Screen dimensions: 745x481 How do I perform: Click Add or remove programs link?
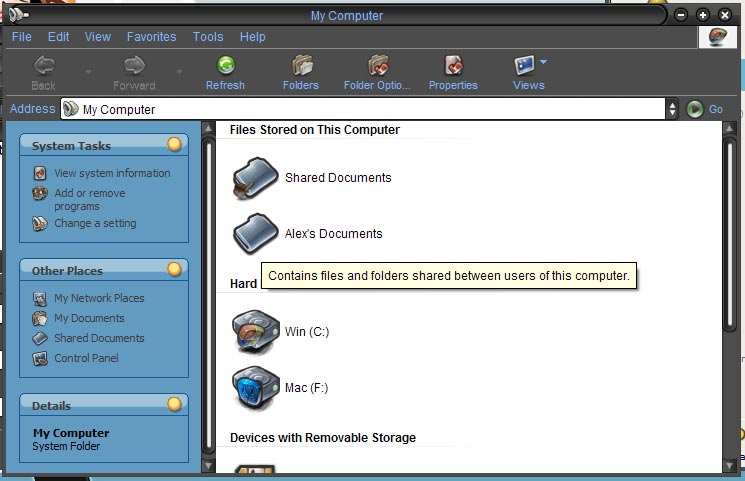90,200
